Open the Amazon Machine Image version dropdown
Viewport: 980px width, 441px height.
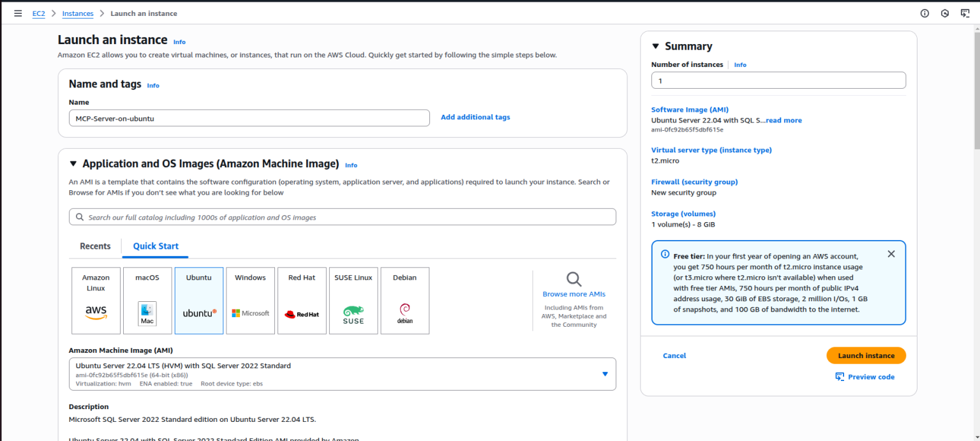click(x=604, y=374)
